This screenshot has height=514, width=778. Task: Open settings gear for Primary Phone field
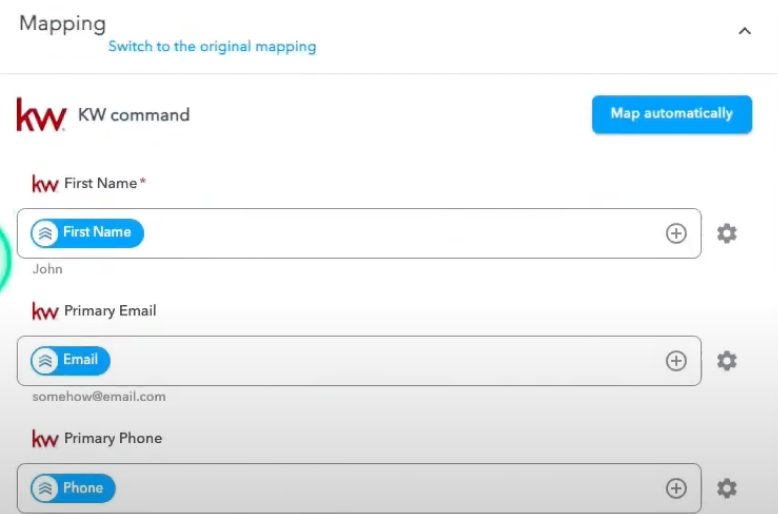[727, 488]
